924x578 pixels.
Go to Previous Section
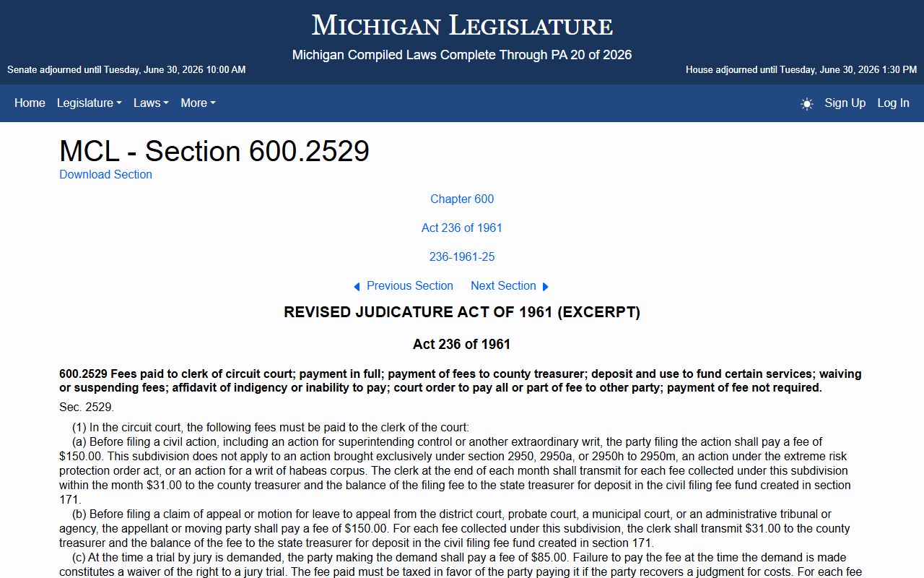tap(410, 285)
